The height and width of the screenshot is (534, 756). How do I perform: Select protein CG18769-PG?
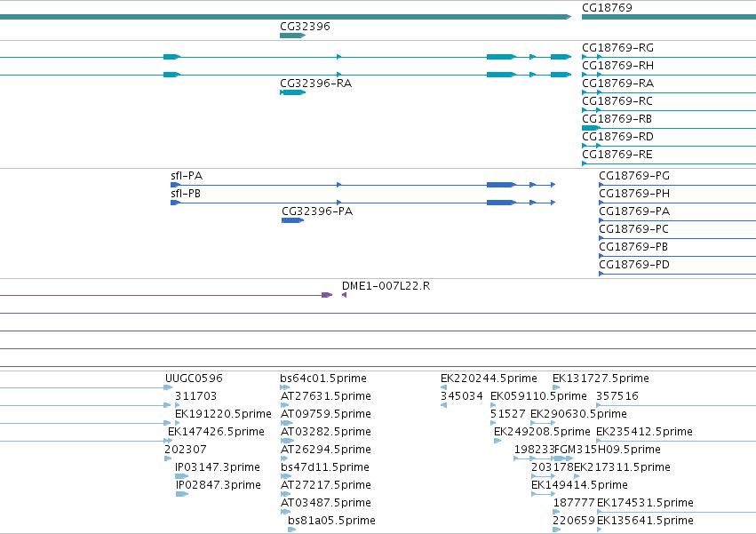pyautogui.click(x=634, y=176)
